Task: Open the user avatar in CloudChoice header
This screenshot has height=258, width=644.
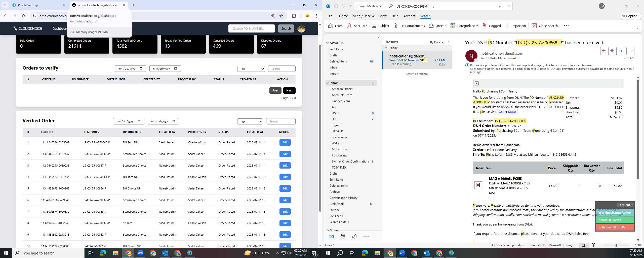Action: coord(301,28)
